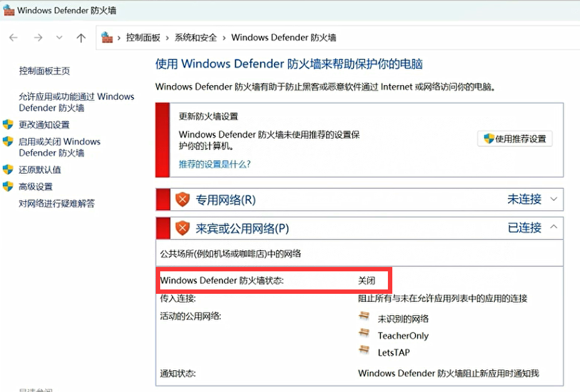Expand the chevron before 控制面板 in breadcrumb

tap(119, 38)
